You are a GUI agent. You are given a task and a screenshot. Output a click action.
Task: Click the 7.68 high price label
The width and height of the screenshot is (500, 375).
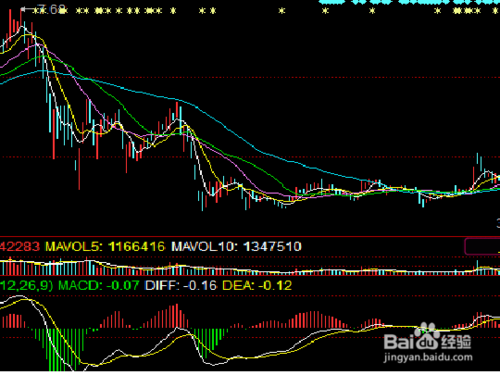pyautogui.click(x=52, y=9)
